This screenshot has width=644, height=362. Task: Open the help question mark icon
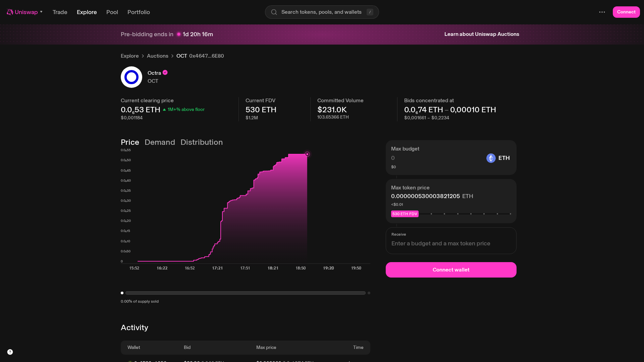(10, 352)
